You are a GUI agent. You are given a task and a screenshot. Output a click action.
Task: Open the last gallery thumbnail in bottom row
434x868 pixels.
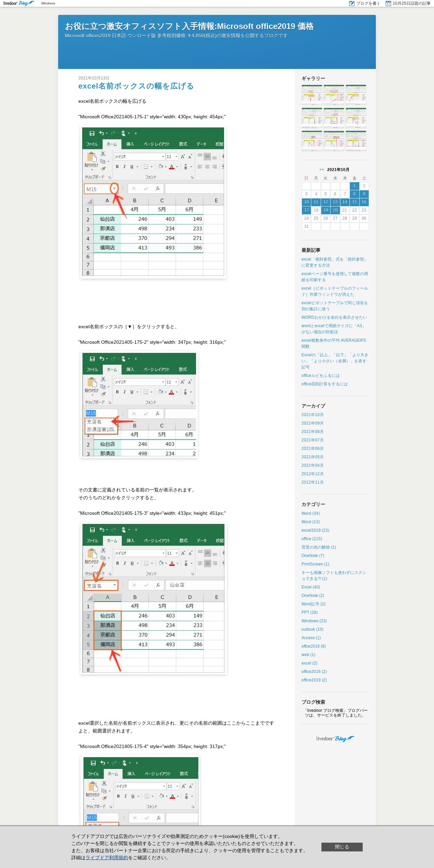coord(356,141)
